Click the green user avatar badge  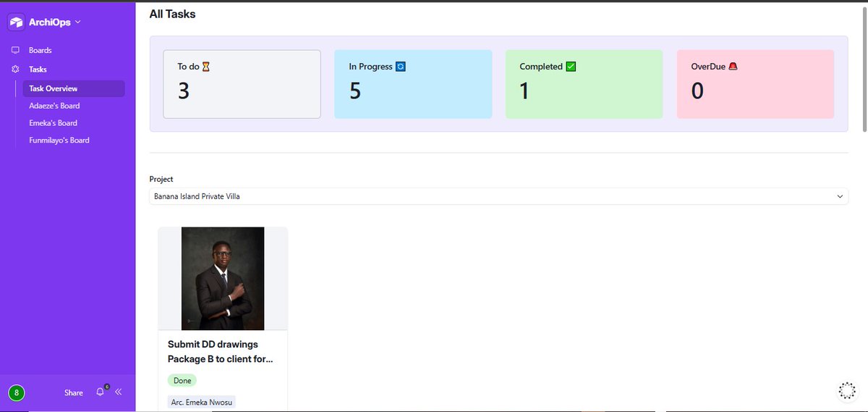(x=17, y=393)
